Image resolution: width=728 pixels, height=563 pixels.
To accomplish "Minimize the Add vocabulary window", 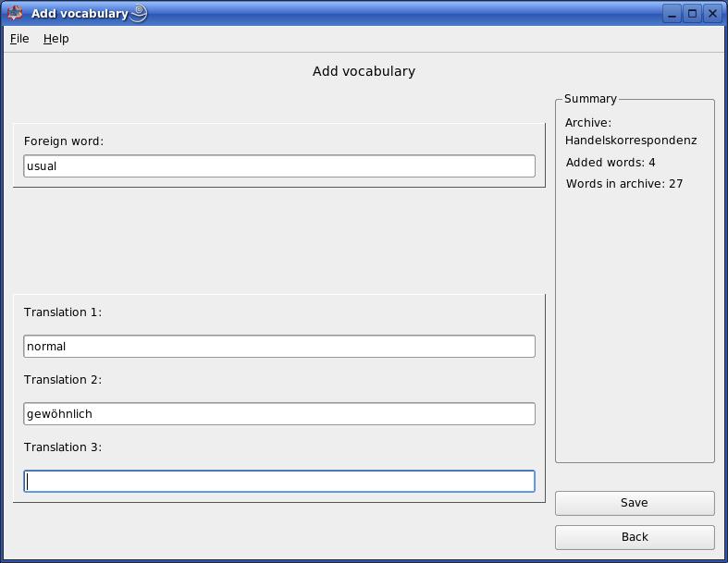I will (672, 14).
